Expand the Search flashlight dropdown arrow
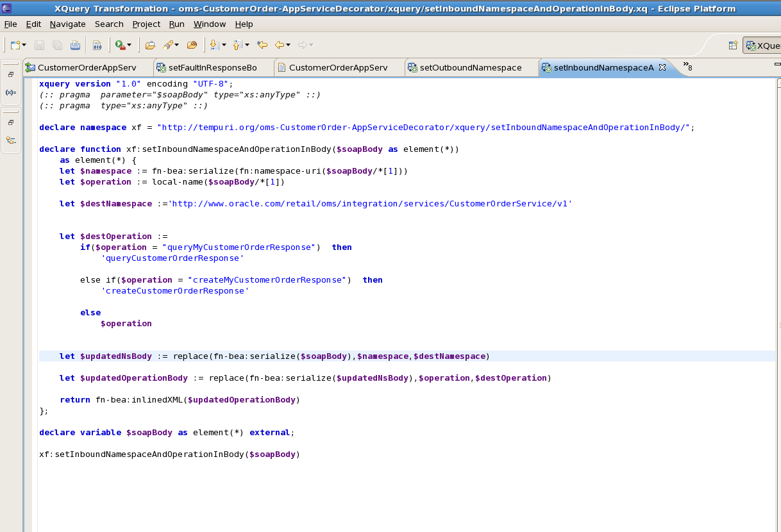 click(x=176, y=45)
